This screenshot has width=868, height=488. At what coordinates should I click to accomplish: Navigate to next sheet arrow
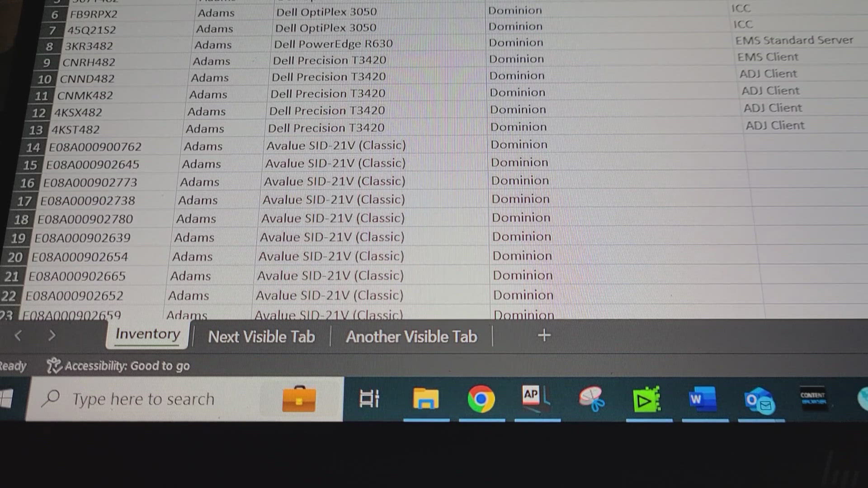[x=52, y=335]
